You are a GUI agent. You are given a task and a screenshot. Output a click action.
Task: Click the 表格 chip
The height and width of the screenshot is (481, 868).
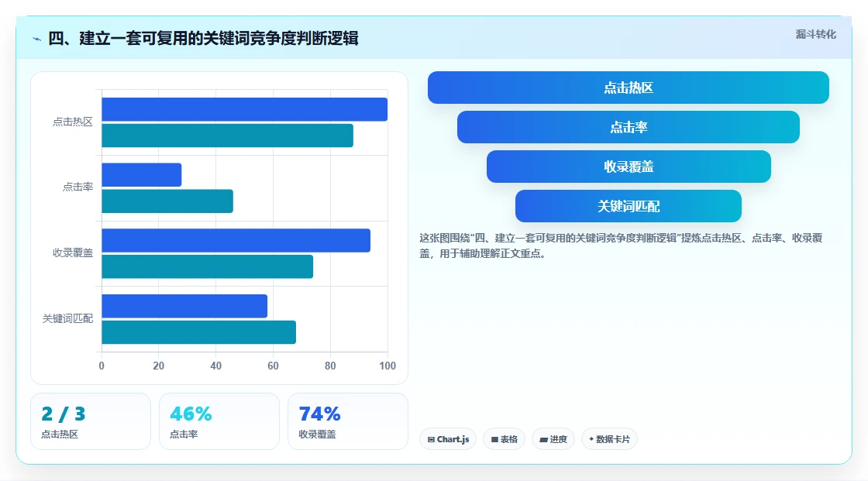(504, 439)
